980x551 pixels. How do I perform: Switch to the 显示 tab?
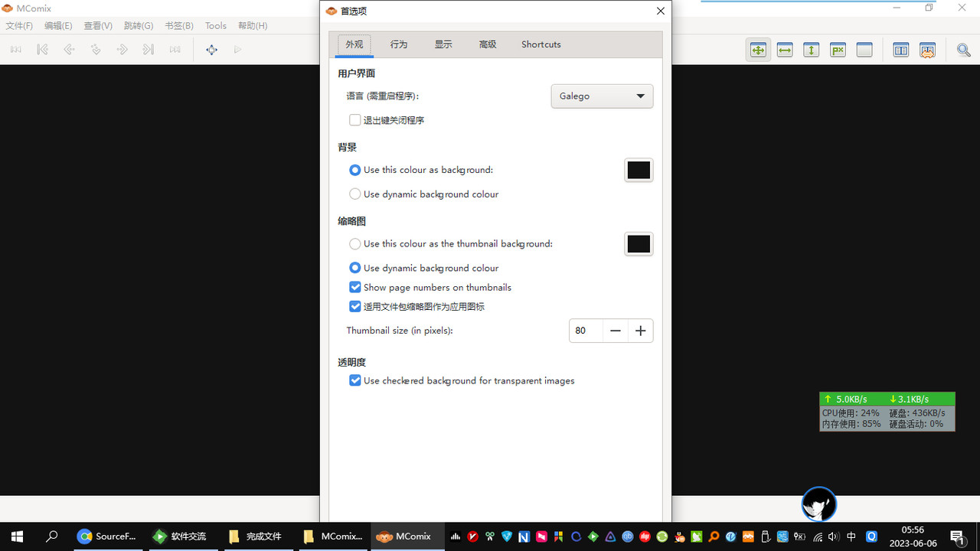point(443,44)
